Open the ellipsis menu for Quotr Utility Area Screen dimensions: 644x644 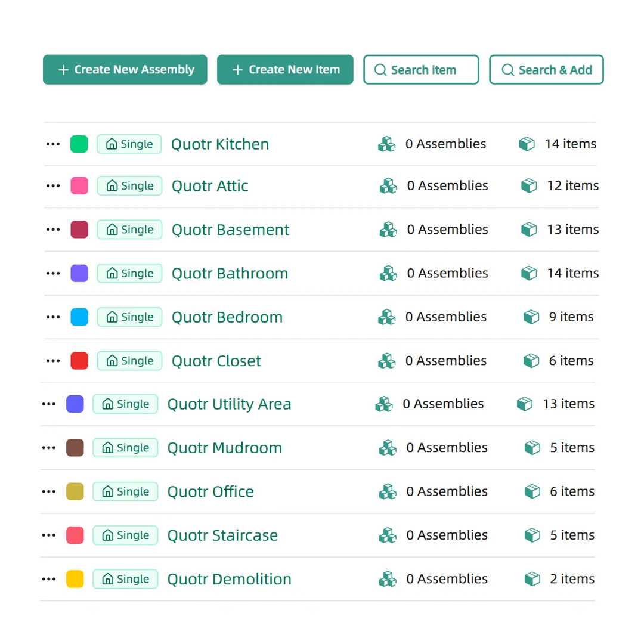48,404
